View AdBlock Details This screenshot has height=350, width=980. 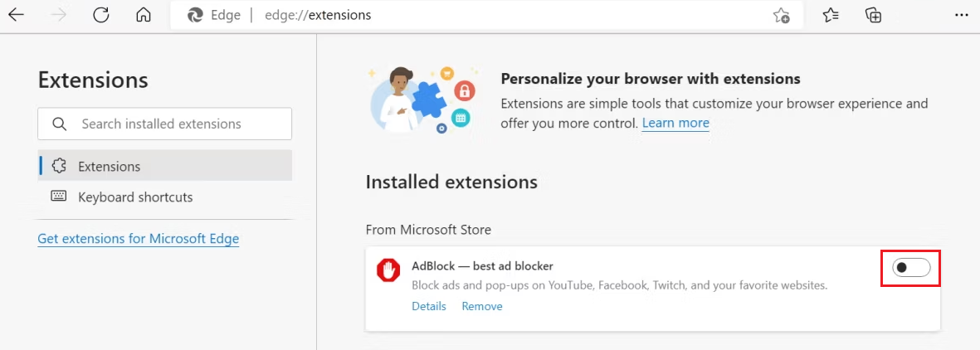coord(429,306)
